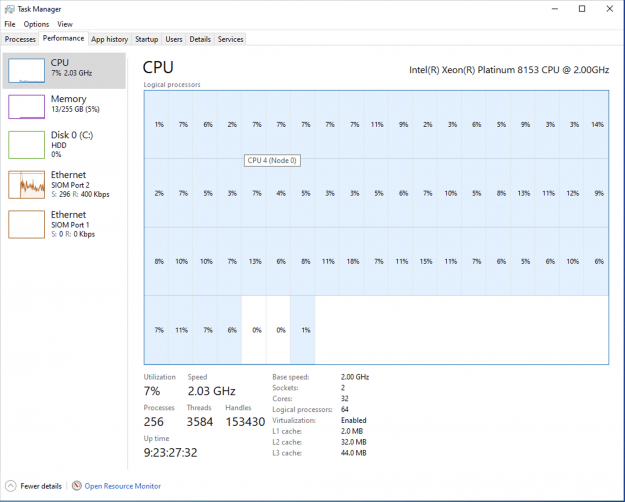Screen dimensions: 625x502
Task: Select Ethernet SIOM Port 1 graph thumbnail
Action: (26, 224)
